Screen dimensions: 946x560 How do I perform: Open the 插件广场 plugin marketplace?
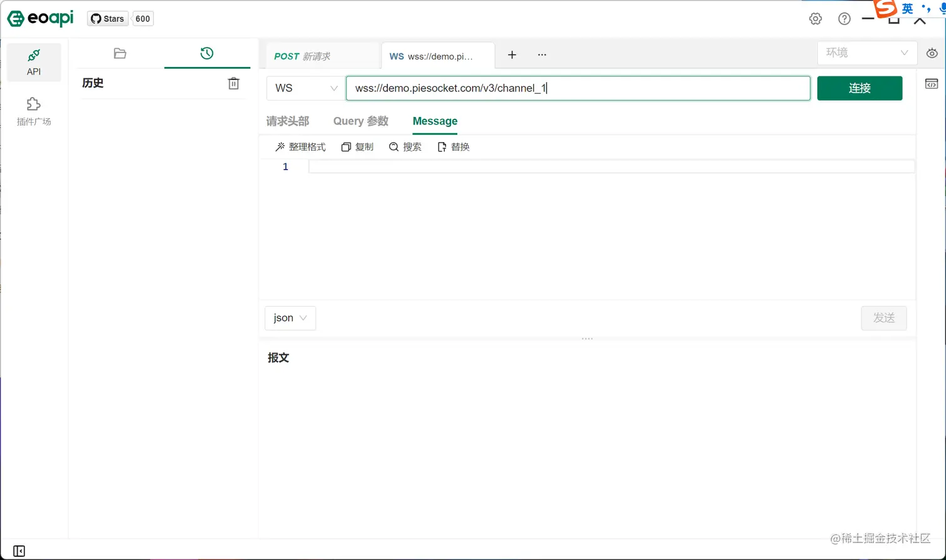pos(34,111)
